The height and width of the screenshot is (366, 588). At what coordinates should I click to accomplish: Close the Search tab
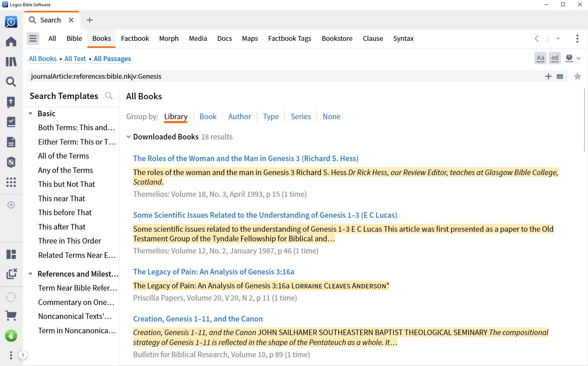click(x=71, y=20)
